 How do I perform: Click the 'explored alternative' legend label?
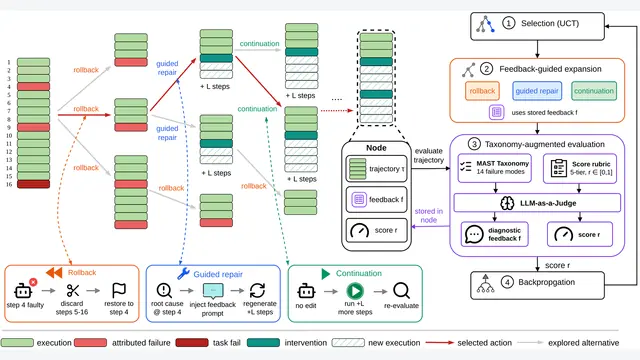[x=584, y=343]
